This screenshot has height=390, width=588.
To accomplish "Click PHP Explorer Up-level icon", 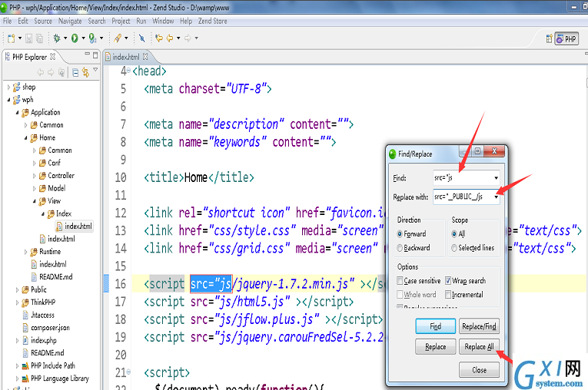I will [x=61, y=72].
